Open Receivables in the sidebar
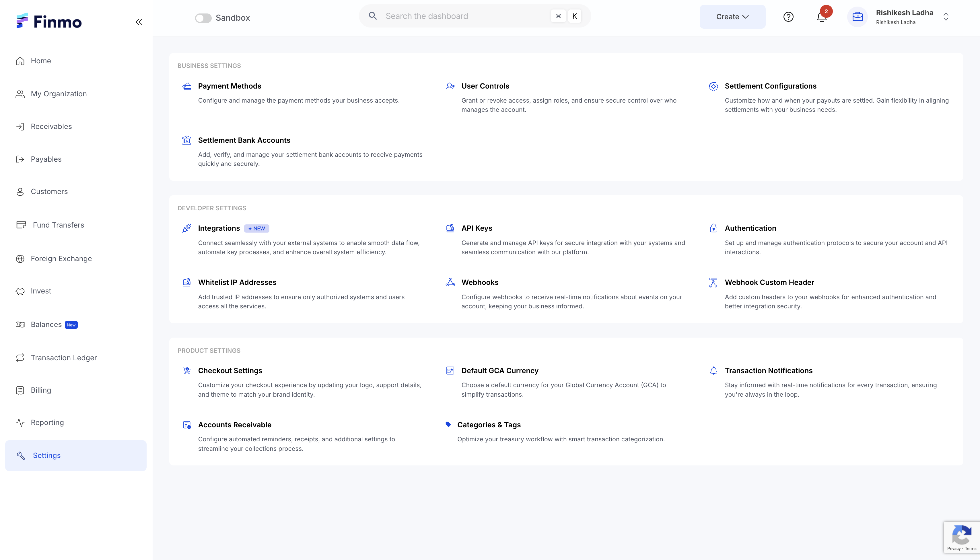This screenshot has height=560, width=980. (51, 127)
